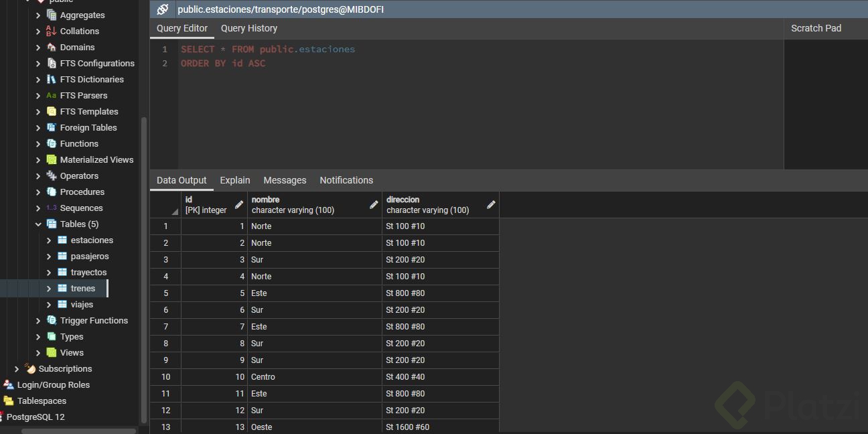
Task: Select the Sequences node icon
Action: click(x=52, y=208)
